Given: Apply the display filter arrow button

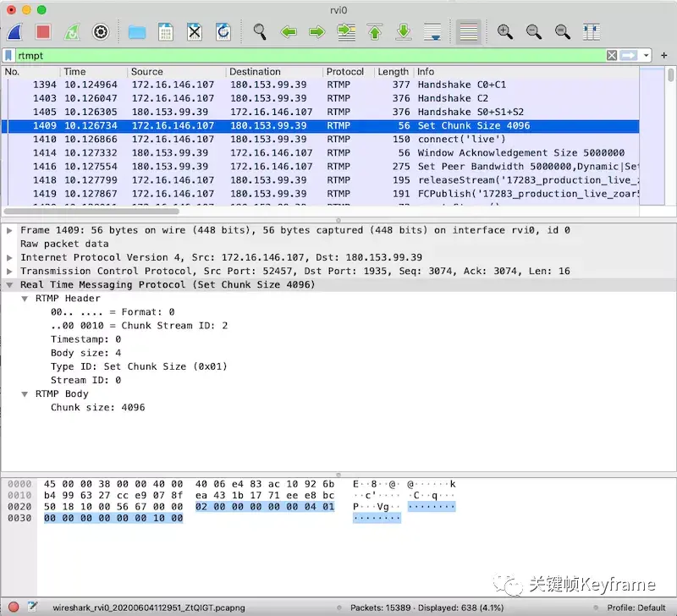Looking at the screenshot, I should (x=629, y=55).
